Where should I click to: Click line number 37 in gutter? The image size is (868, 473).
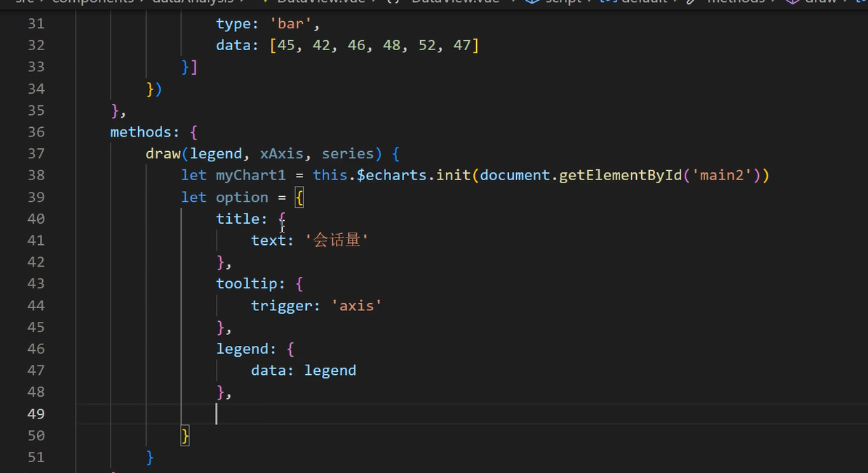36,154
